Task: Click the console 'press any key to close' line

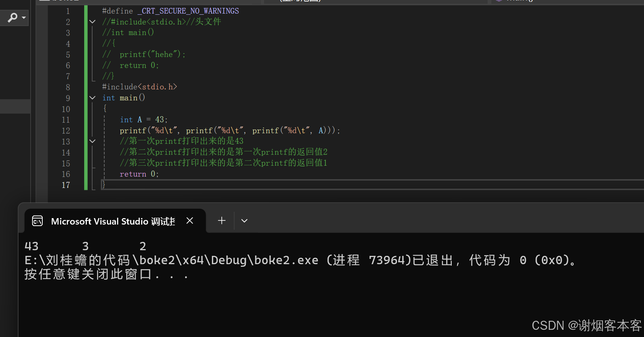Action: click(x=107, y=274)
